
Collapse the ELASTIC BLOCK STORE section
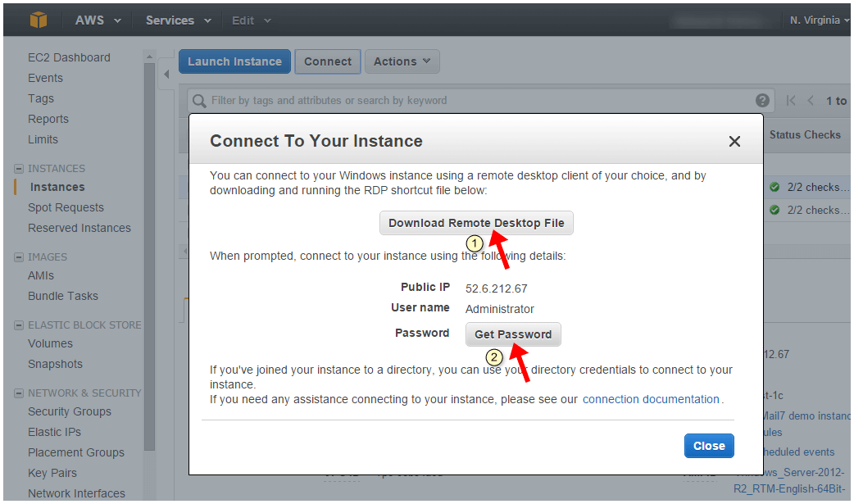click(19, 325)
